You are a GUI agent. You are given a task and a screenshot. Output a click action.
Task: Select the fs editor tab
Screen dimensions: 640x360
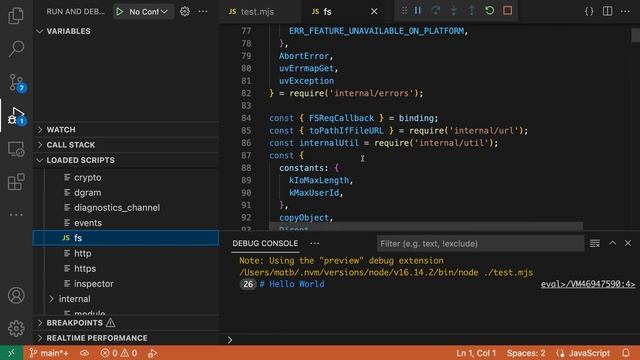tap(327, 11)
